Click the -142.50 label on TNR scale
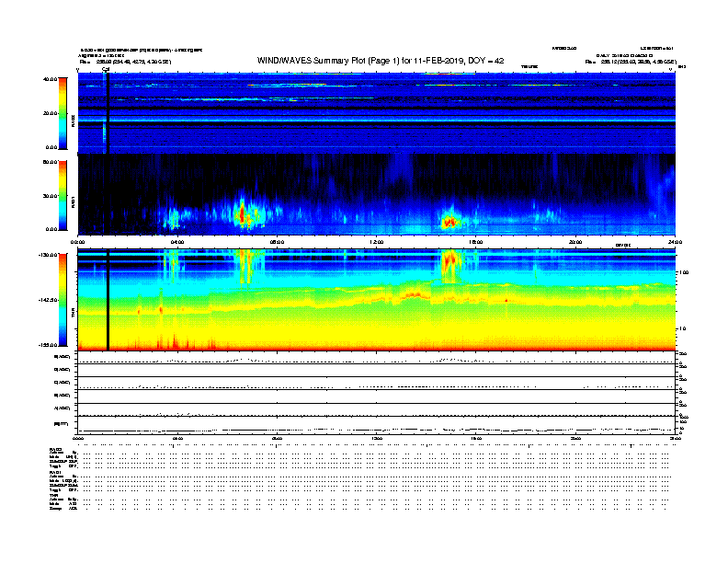Screen dimensions: 728x563 48,300
